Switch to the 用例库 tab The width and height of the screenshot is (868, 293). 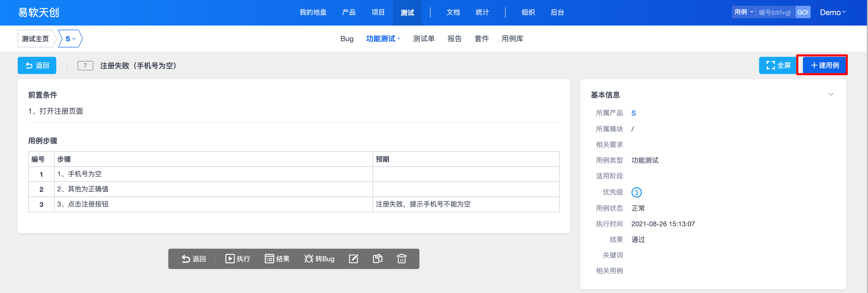pos(512,39)
